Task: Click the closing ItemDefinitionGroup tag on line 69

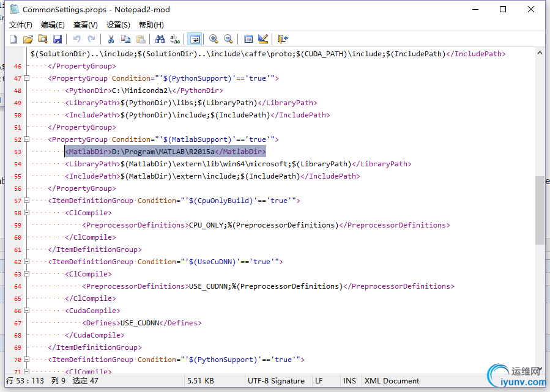Action: coord(95,347)
